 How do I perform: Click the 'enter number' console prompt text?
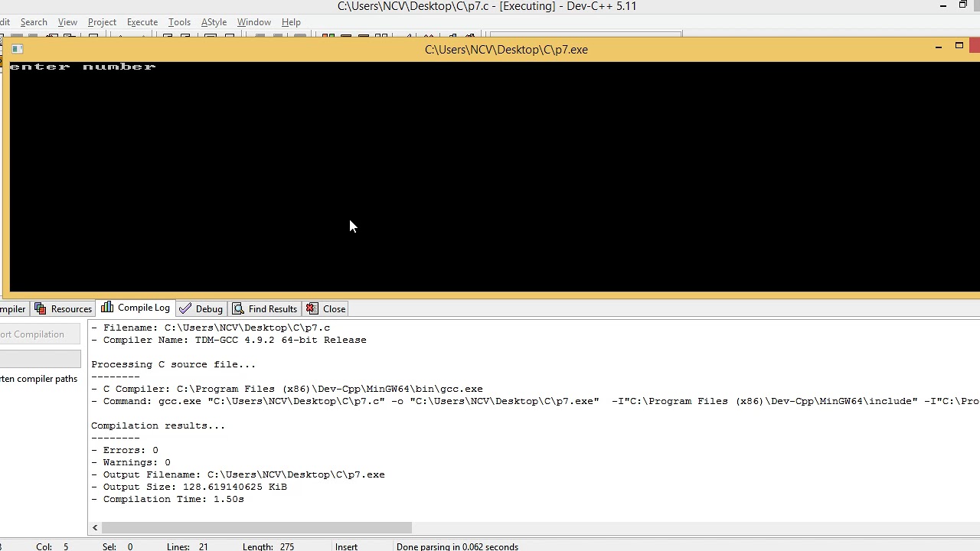[83, 67]
